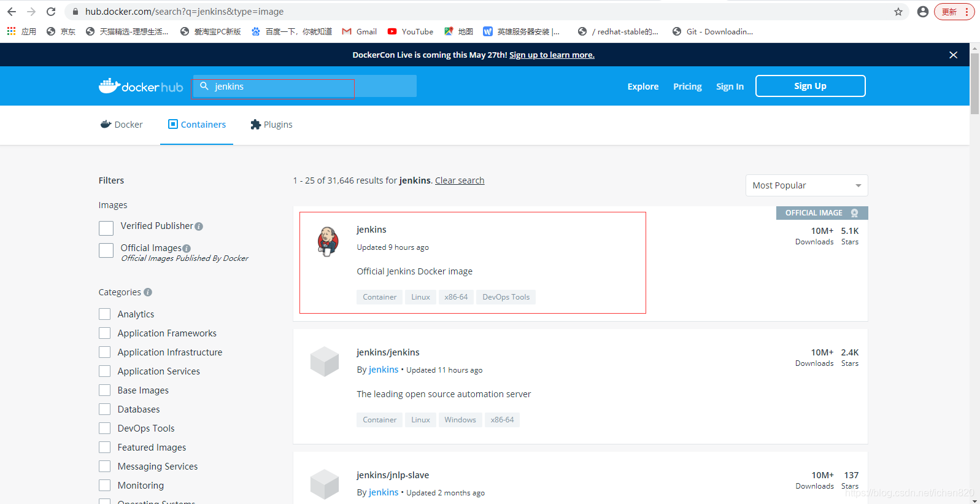Switch to the Docker tab
Viewport: 980px width, 504px height.
coord(122,125)
